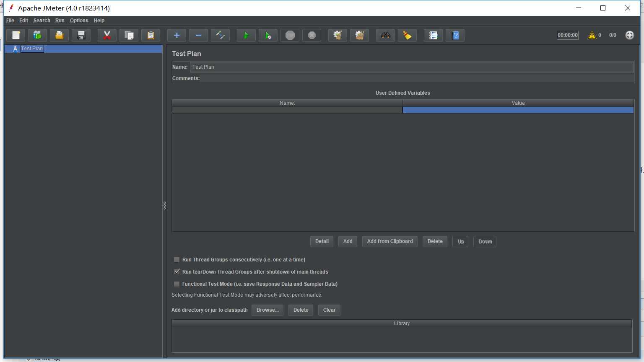Click Add to insert a variable row
This screenshot has height=362, width=644.
348,241
